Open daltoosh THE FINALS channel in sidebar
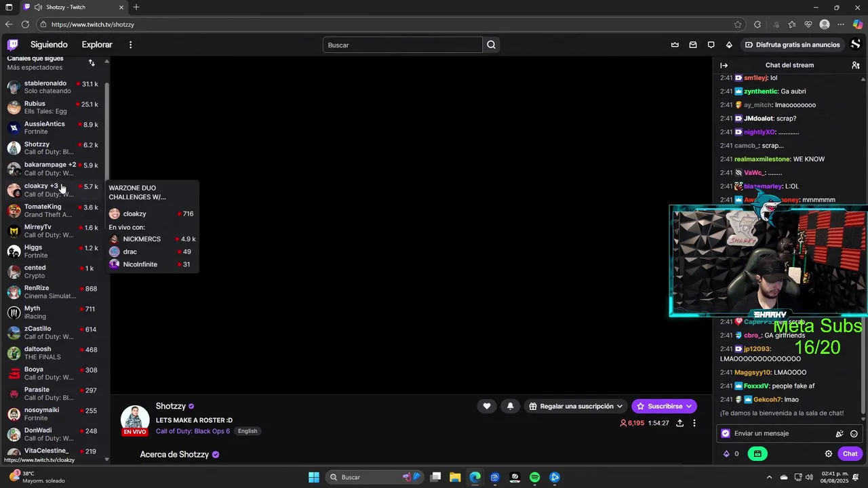Viewport: 868px width, 488px height. point(53,352)
